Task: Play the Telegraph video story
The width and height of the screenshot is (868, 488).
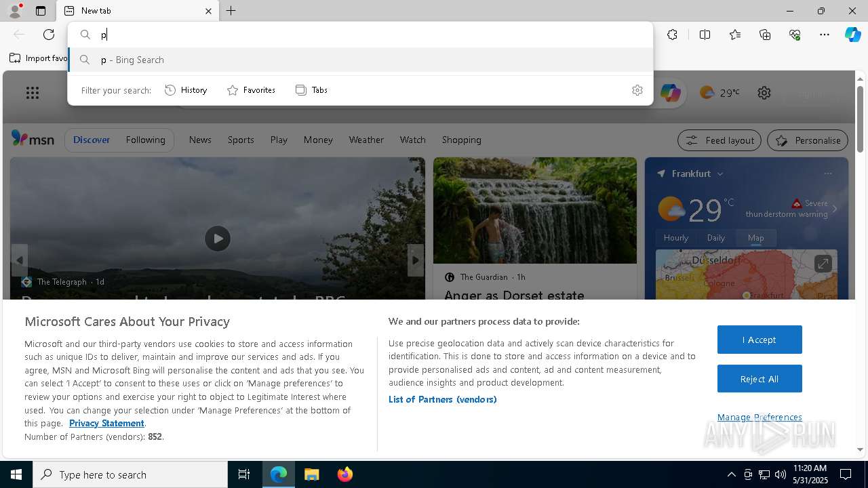Action: click(x=218, y=239)
